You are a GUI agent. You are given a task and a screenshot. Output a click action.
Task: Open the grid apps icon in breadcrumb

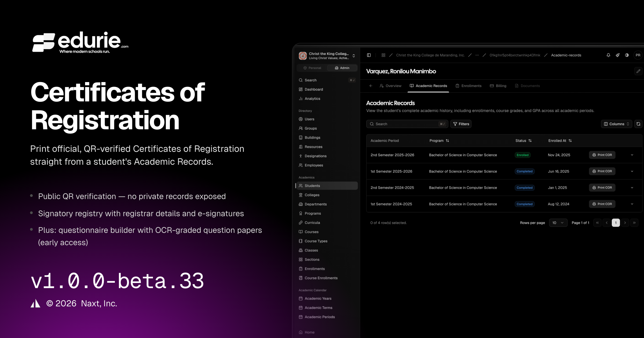point(383,55)
